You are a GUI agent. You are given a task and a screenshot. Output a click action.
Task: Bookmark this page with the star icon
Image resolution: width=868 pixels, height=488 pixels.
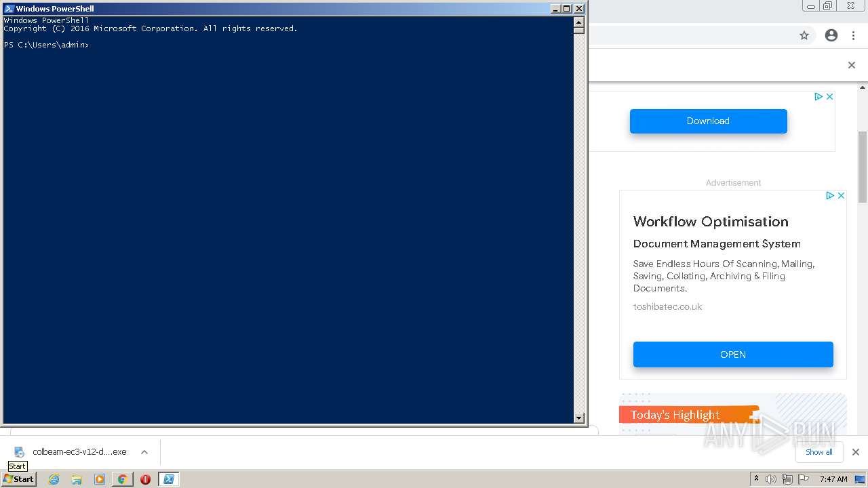tap(804, 35)
